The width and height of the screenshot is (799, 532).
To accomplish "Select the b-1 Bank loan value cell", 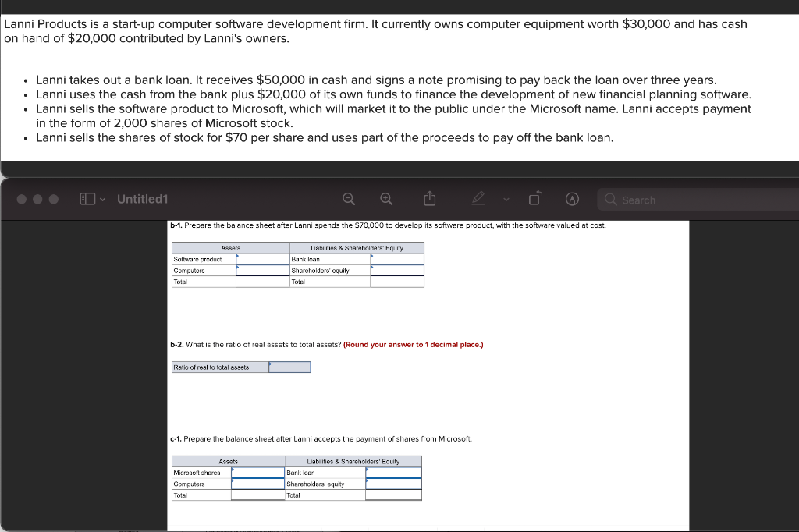I will [397, 259].
